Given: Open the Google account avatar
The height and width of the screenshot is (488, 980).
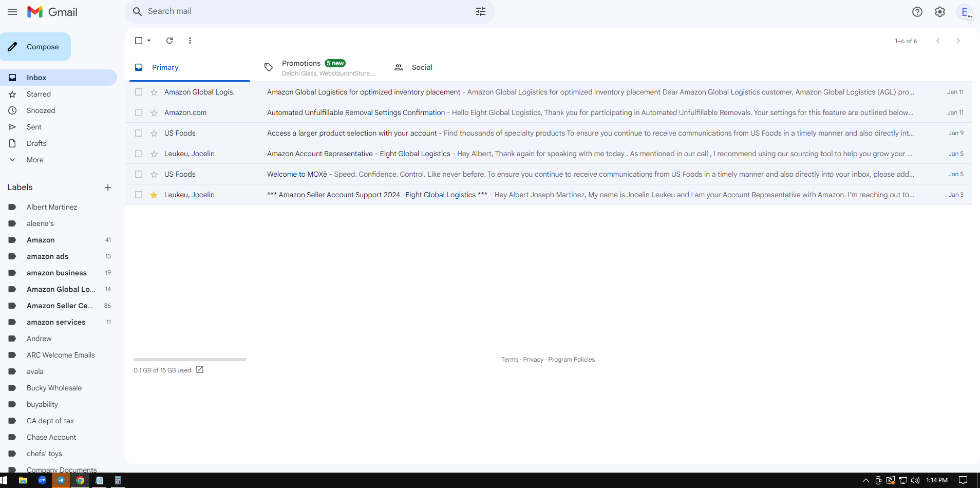Looking at the screenshot, I should pos(965,12).
